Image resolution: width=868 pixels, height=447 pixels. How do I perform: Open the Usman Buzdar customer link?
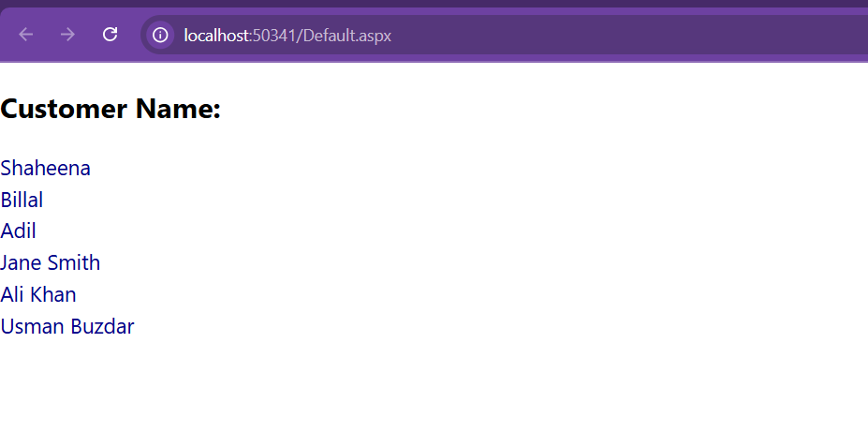tap(67, 326)
